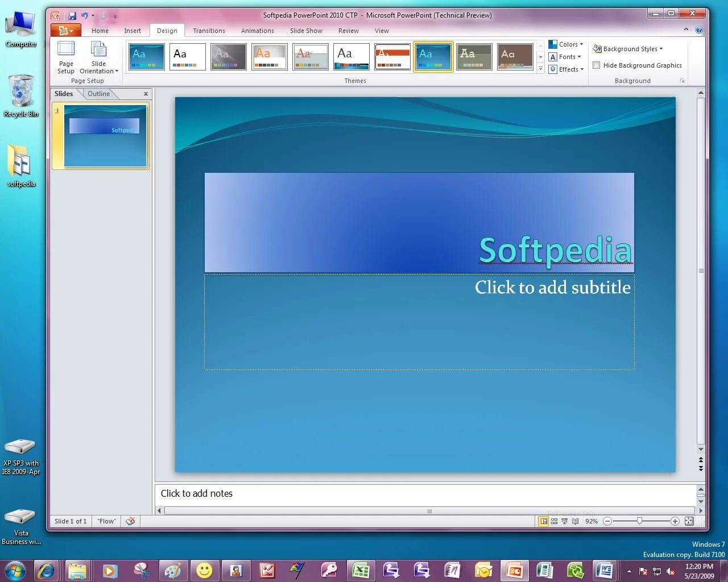This screenshot has width=728, height=582.
Task: Open Excel from the taskbar
Action: pos(361,570)
